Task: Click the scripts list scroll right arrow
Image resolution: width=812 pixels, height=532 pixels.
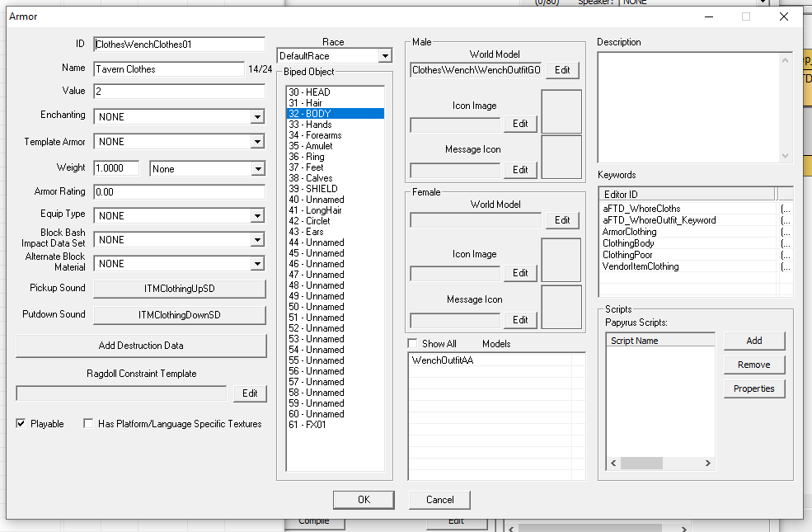Action: [x=708, y=463]
